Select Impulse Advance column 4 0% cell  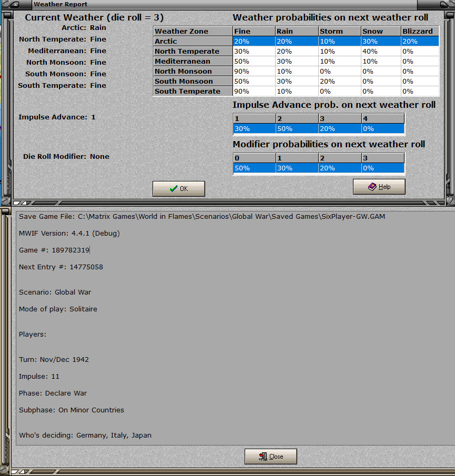click(x=383, y=129)
